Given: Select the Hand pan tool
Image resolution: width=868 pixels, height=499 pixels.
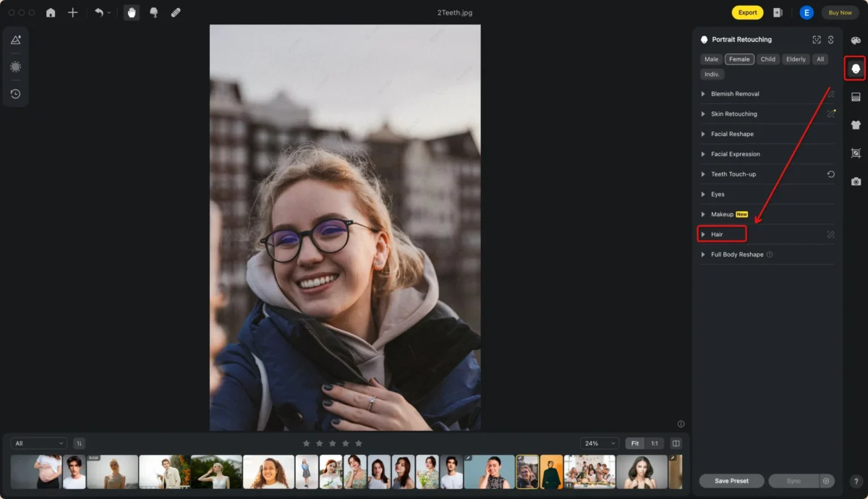Looking at the screenshot, I should pyautogui.click(x=132, y=12).
